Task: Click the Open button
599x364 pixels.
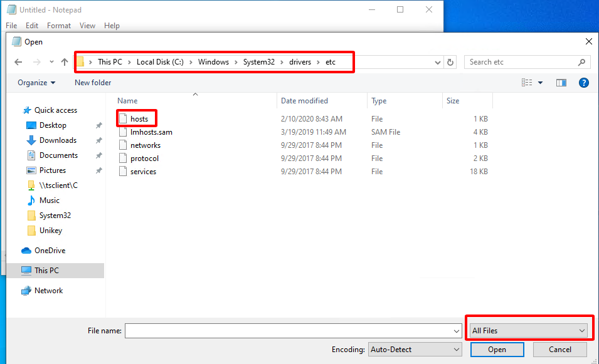Action: tap(497, 350)
